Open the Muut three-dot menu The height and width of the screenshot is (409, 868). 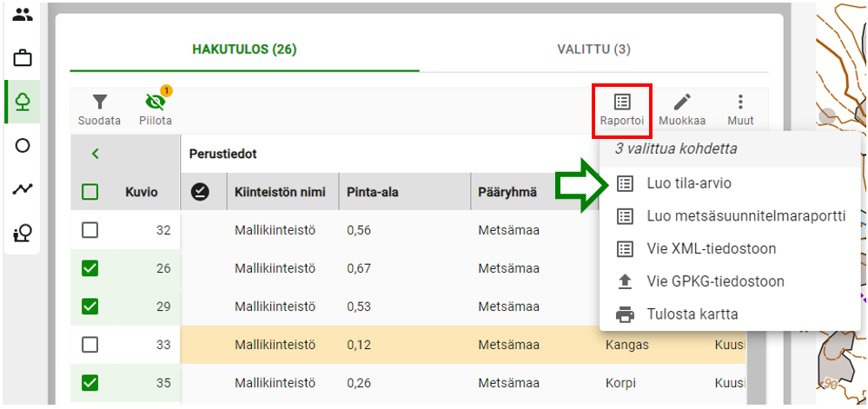(x=740, y=109)
